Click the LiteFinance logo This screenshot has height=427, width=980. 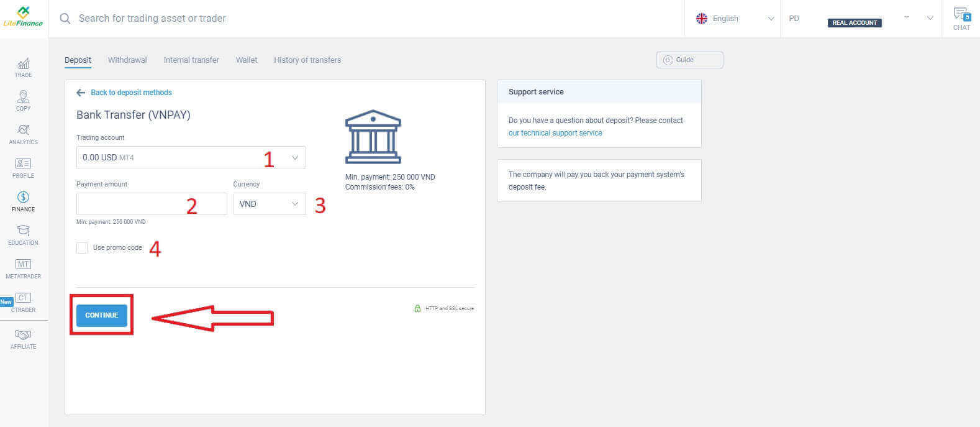point(24,17)
